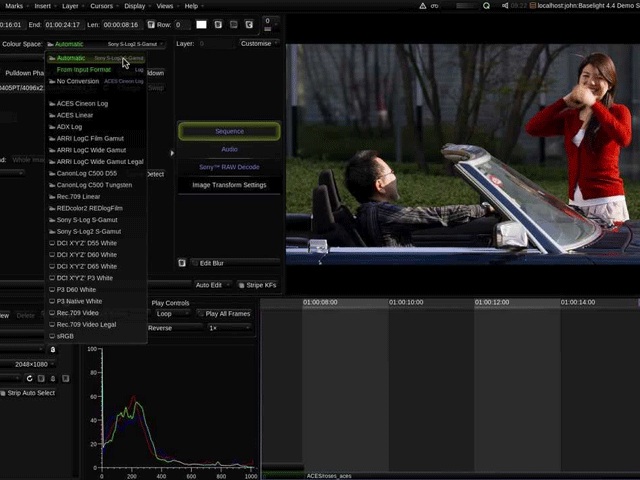Open the 1× playback speed dropdown

point(229,328)
